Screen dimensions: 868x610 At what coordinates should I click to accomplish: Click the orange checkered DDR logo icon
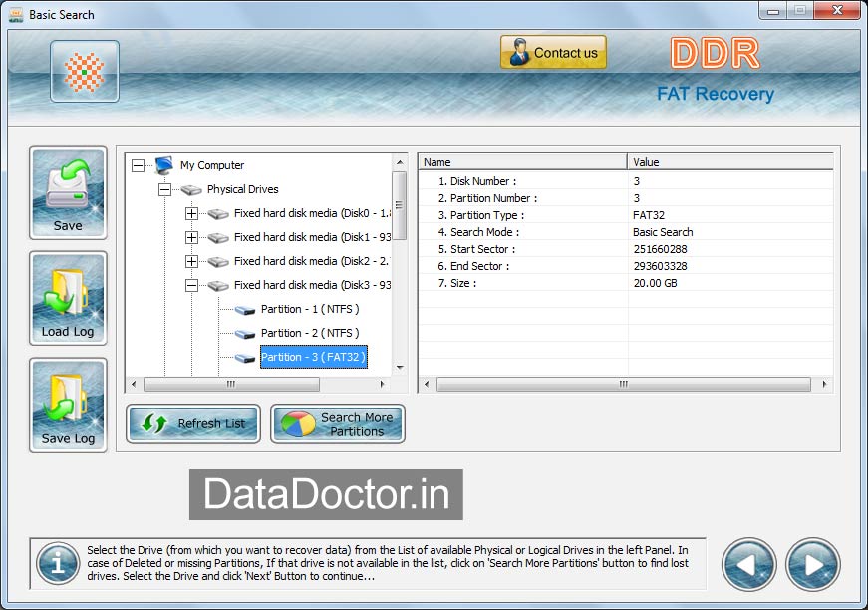point(84,72)
